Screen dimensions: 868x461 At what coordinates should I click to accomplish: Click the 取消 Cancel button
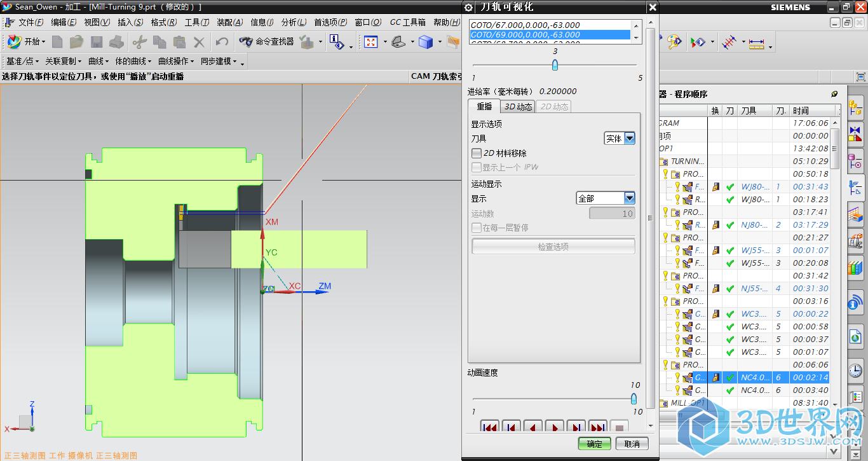pyautogui.click(x=632, y=444)
